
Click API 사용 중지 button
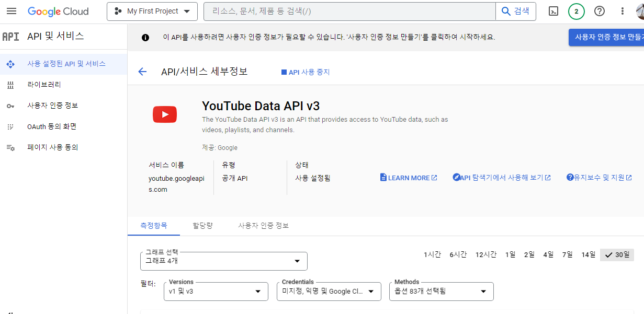[306, 72]
